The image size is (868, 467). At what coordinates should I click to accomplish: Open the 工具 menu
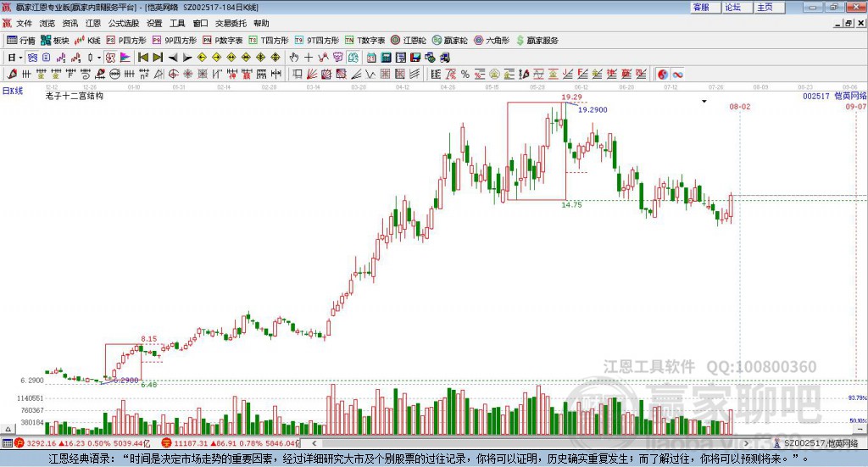tap(177, 23)
